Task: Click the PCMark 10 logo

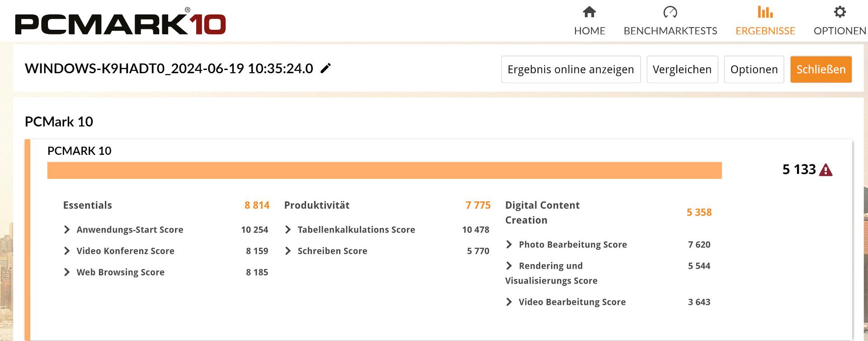Action: point(120,23)
